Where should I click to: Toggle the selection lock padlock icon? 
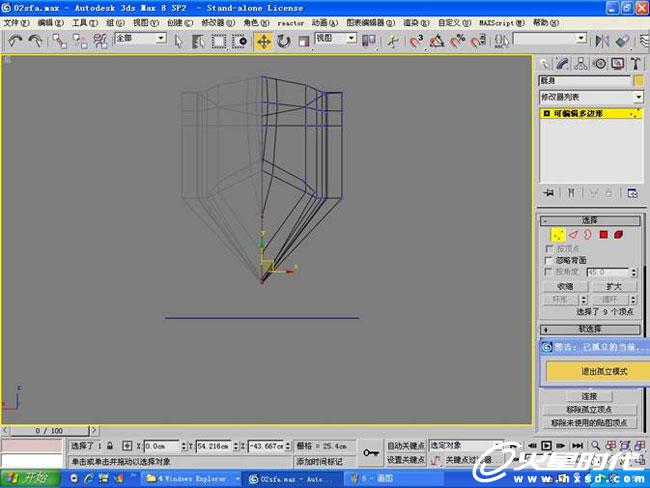coord(110,446)
